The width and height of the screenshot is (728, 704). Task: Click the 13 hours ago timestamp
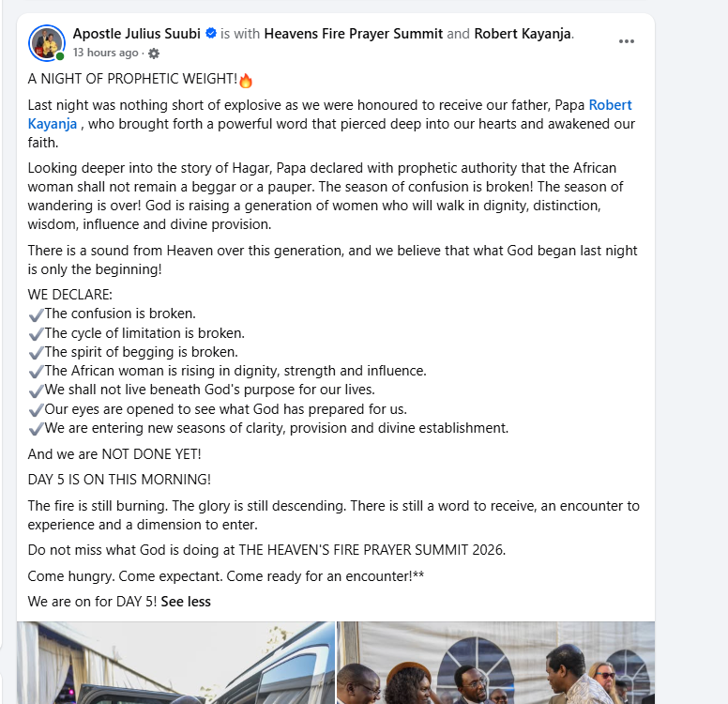pos(106,53)
